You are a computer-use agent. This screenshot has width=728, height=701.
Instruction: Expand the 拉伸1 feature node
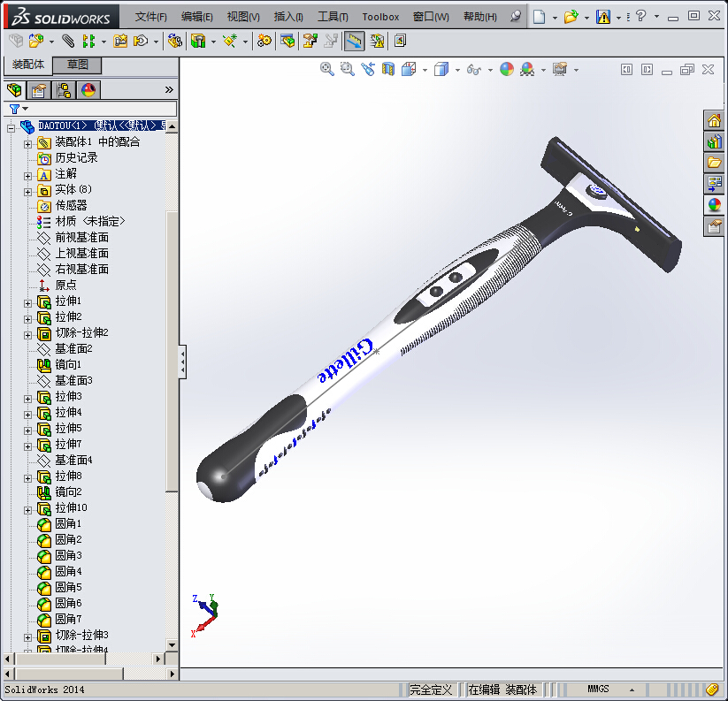(27, 303)
